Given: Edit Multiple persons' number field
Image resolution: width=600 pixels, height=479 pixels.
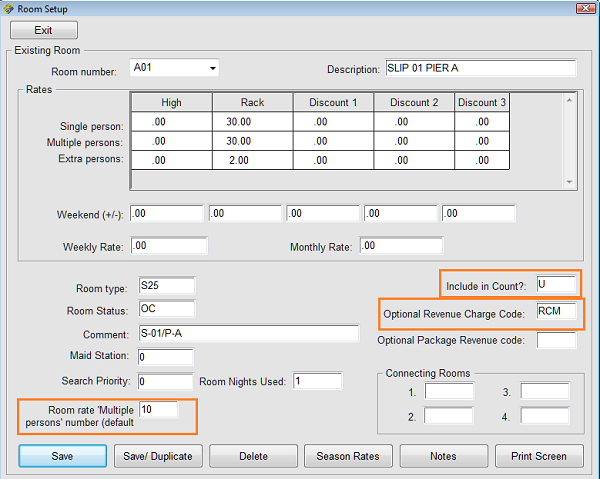Looking at the screenshot, I should pos(158,410).
